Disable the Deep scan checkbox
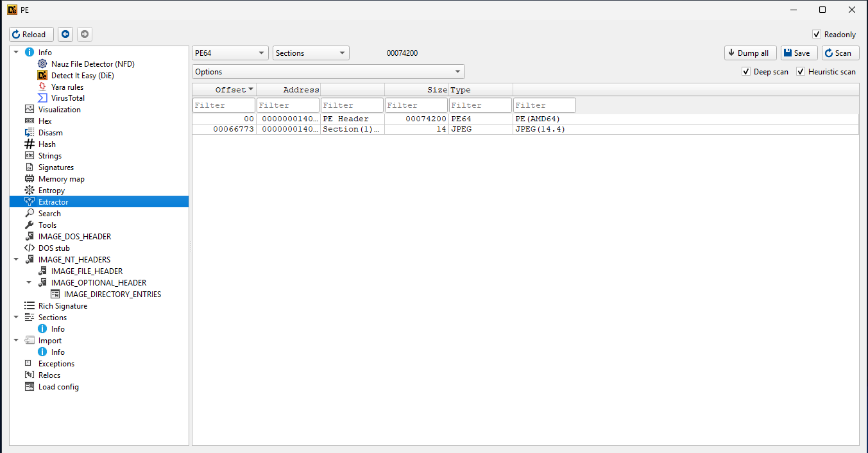Image resolution: width=868 pixels, height=453 pixels. point(746,72)
